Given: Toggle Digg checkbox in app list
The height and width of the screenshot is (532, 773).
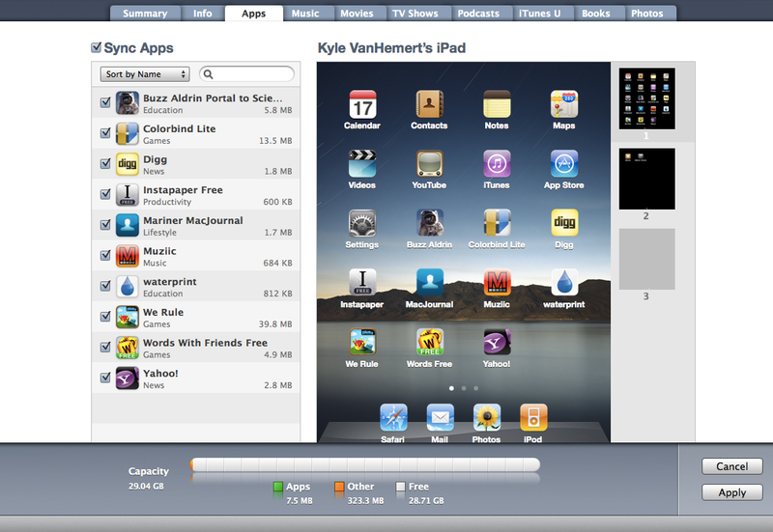Looking at the screenshot, I should [x=105, y=163].
